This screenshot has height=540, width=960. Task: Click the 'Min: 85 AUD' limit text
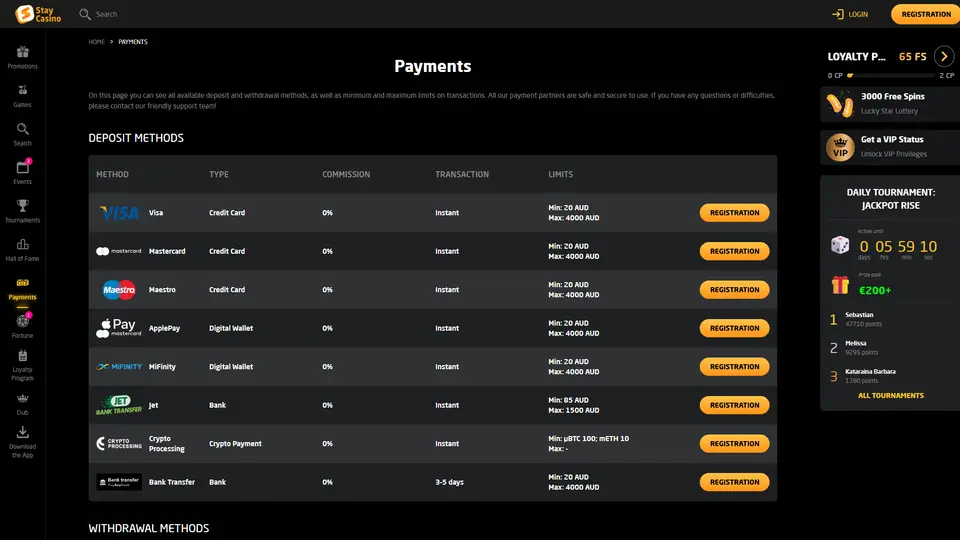coord(568,400)
